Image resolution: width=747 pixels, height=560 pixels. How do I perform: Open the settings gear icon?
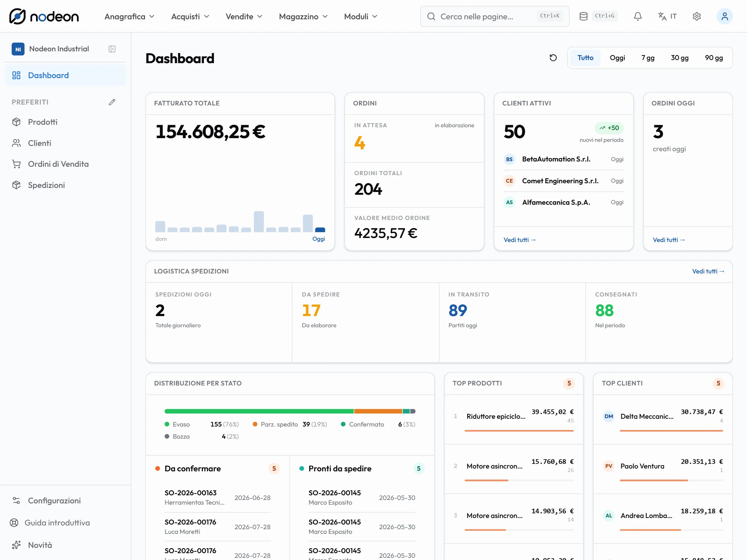pyautogui.click(x=696, y=16)
